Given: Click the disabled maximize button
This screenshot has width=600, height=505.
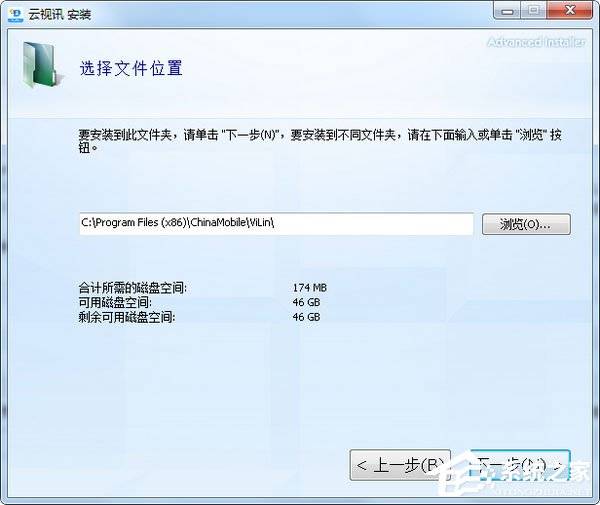Looking at the screenshot, I should point(533,10).
